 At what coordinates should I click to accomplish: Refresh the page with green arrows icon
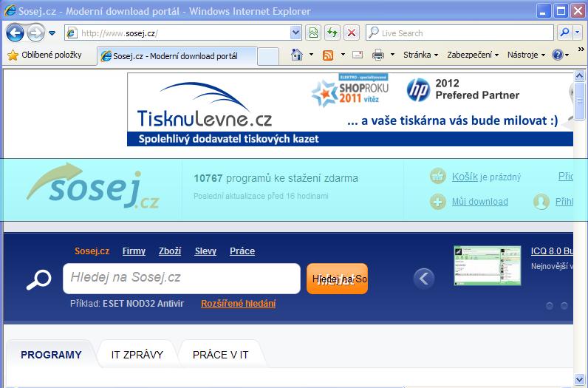click(332, 33)
